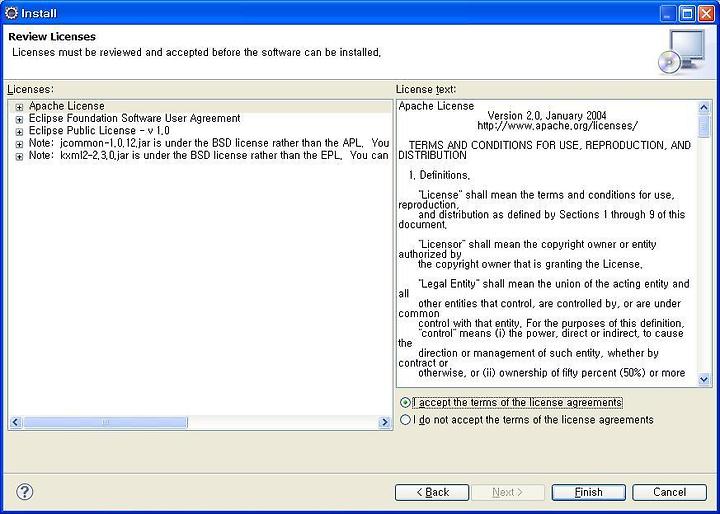Choose I do not accept the terms
The width and height of the screenshot is (720, 514).
[x=405, y=420]
